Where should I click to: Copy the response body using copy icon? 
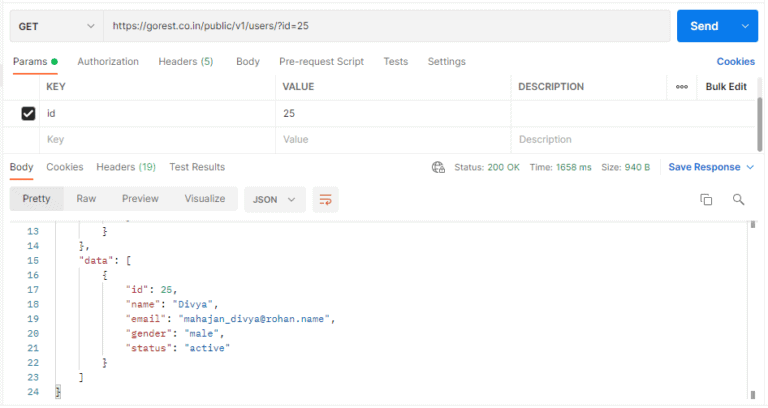706,199
